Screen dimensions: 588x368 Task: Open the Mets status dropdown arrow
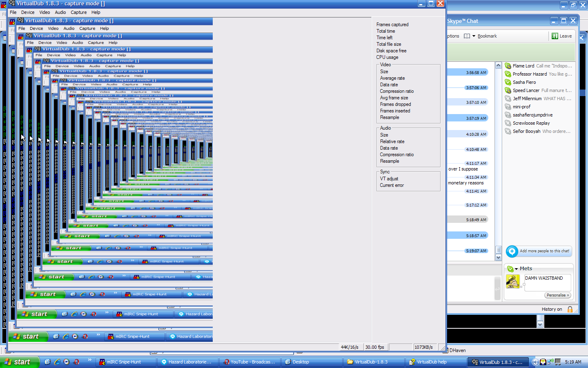516,269
